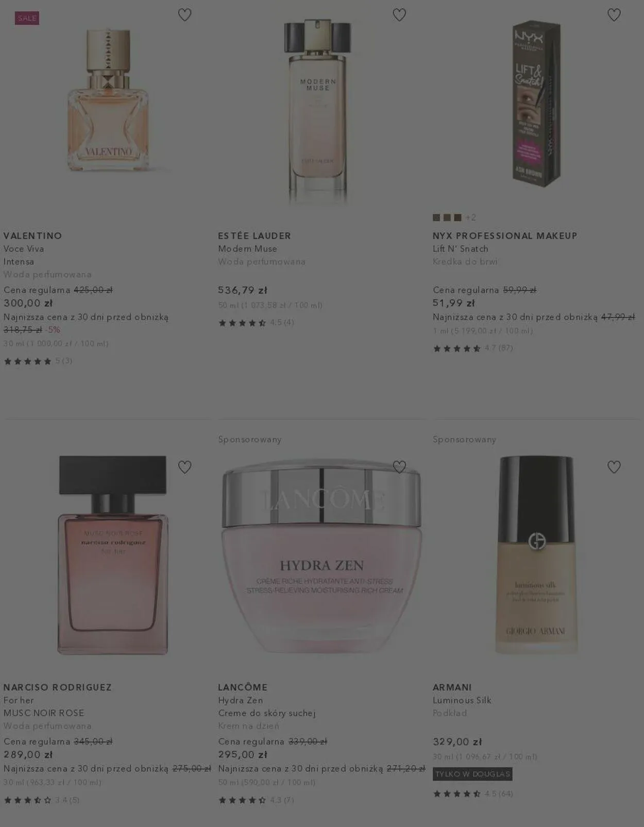Open the NYX PROFESSIONAL MAKEUP brand link
Viewport: 644px width, 827px height.
pyautogui.click(x=505, y=235)
